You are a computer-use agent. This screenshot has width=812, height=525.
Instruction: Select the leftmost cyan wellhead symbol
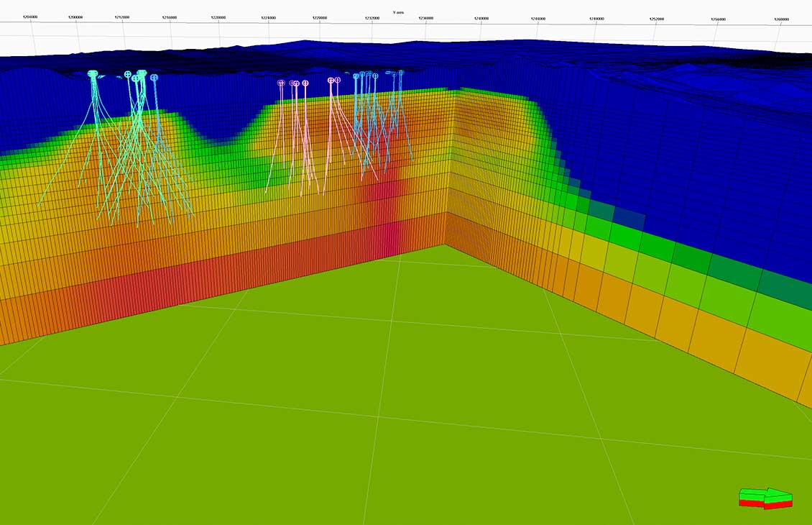[x=91, y=73]
